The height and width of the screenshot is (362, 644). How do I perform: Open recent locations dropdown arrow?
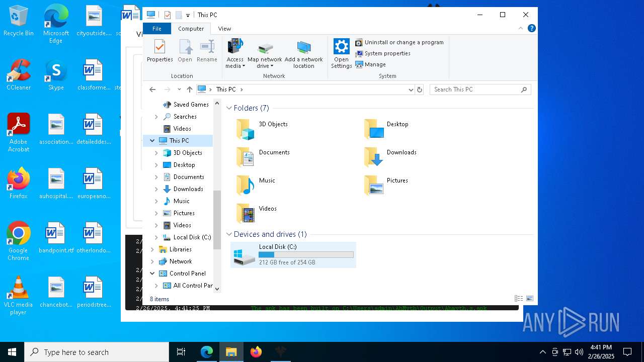click(x=179, y=89)
